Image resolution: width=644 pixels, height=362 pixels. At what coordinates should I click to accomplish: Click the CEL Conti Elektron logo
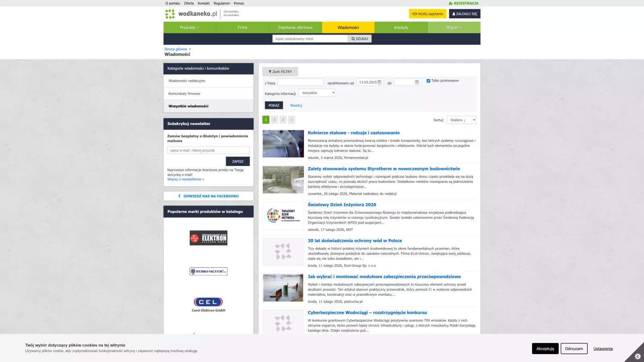208,304
